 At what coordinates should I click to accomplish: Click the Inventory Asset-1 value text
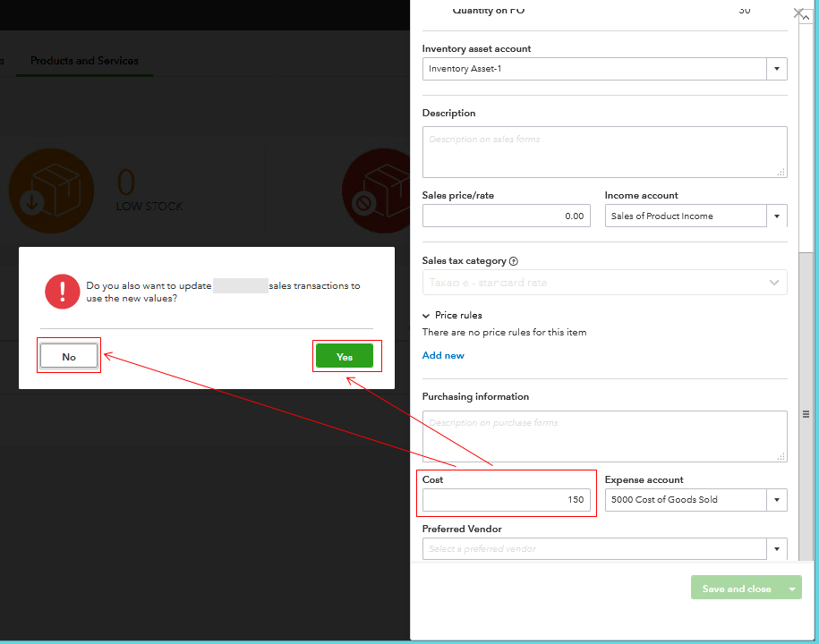[465, 69]
